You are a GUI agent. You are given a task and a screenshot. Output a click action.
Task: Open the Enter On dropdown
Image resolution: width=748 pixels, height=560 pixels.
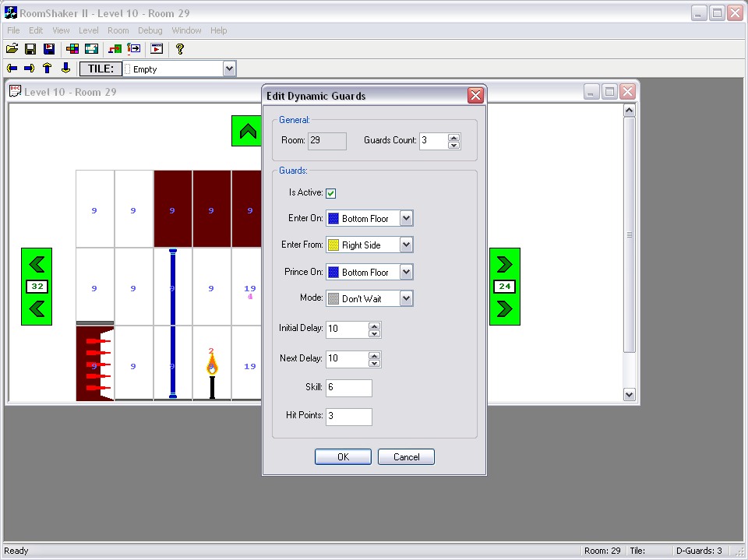(406, 219)
